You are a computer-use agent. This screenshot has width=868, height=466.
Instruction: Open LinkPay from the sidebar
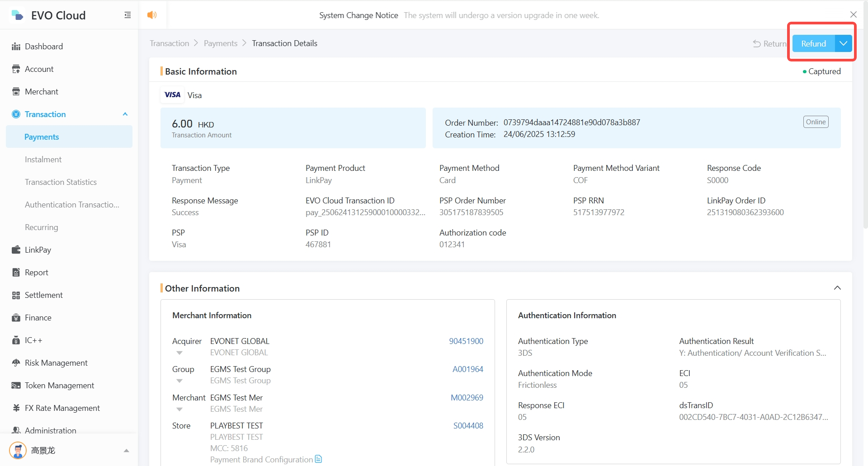coord(38,250)
